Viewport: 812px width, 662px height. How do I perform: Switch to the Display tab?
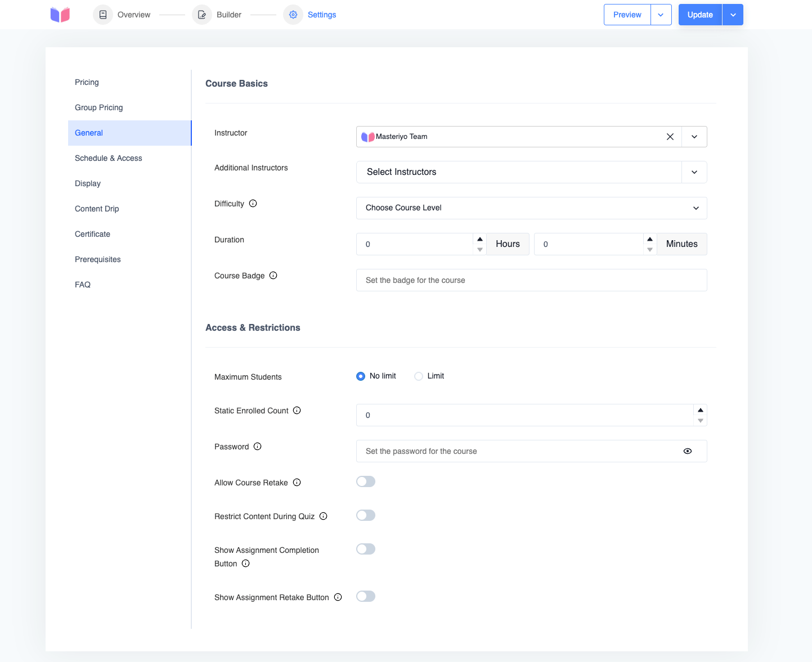(129, 183)
